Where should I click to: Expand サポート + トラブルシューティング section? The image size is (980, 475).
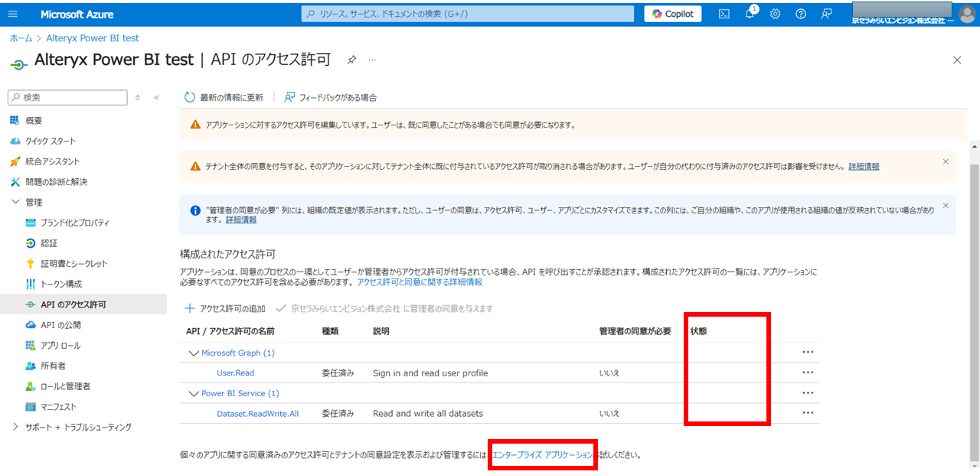pos(15,427)
